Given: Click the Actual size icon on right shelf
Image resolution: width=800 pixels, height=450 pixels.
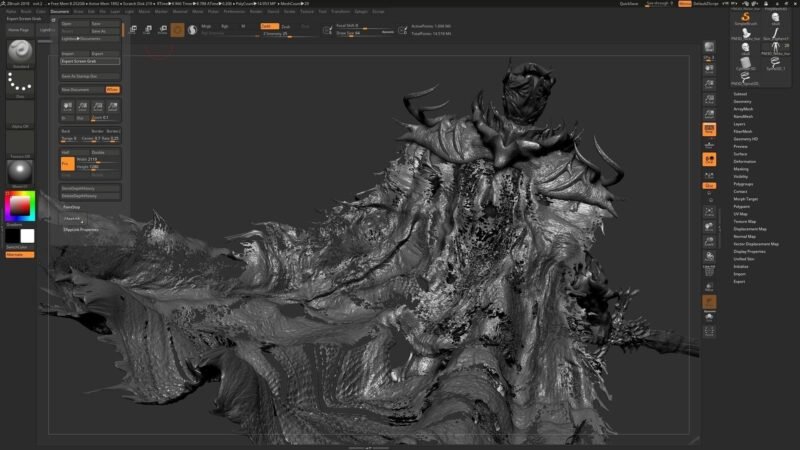Looking at the screenshot, I should [x=709, y=99].
